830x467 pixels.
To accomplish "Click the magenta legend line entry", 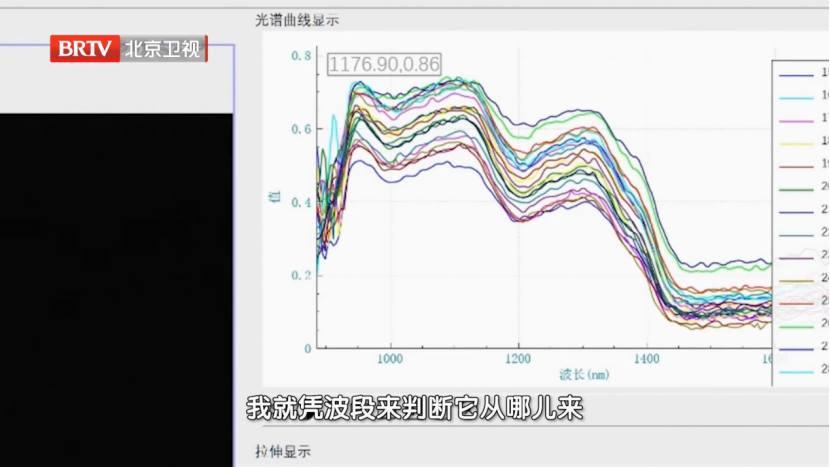I will point(796,119).
